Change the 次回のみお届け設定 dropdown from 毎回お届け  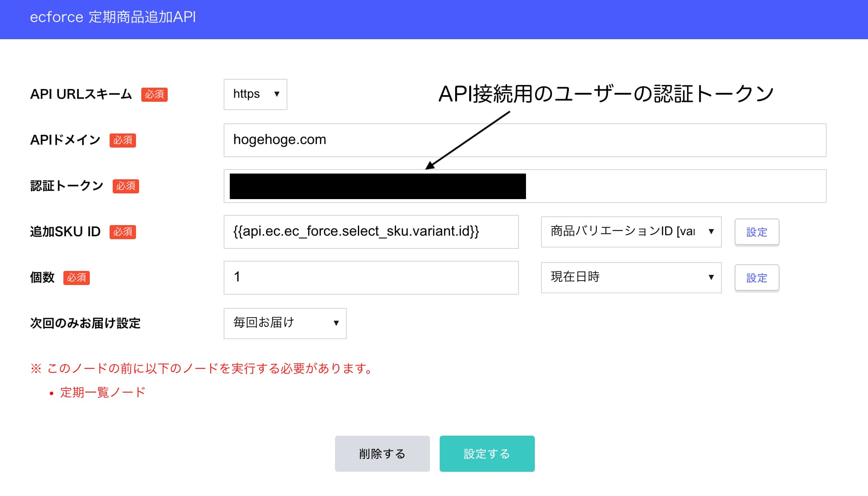(x=285, y=323)
